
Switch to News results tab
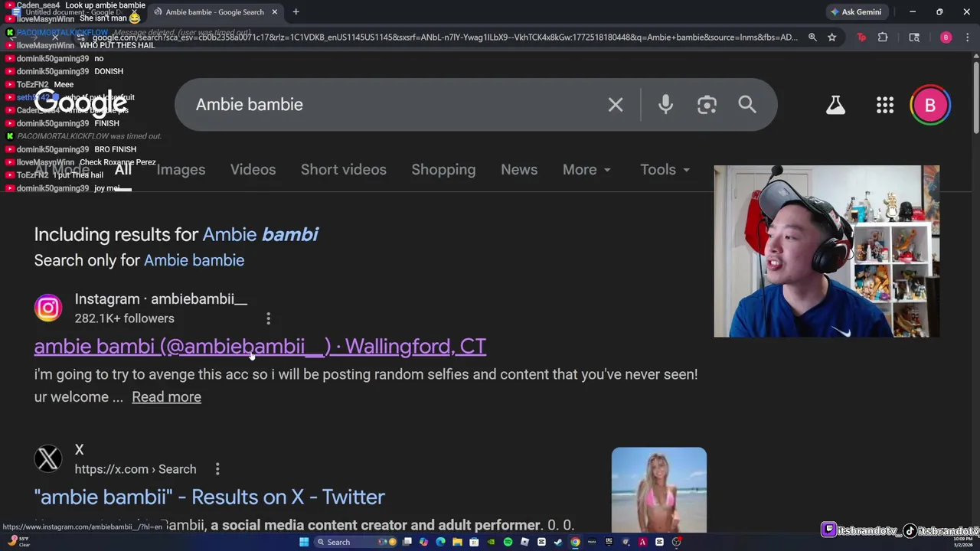pyautogui.click(x=519, y=170)
